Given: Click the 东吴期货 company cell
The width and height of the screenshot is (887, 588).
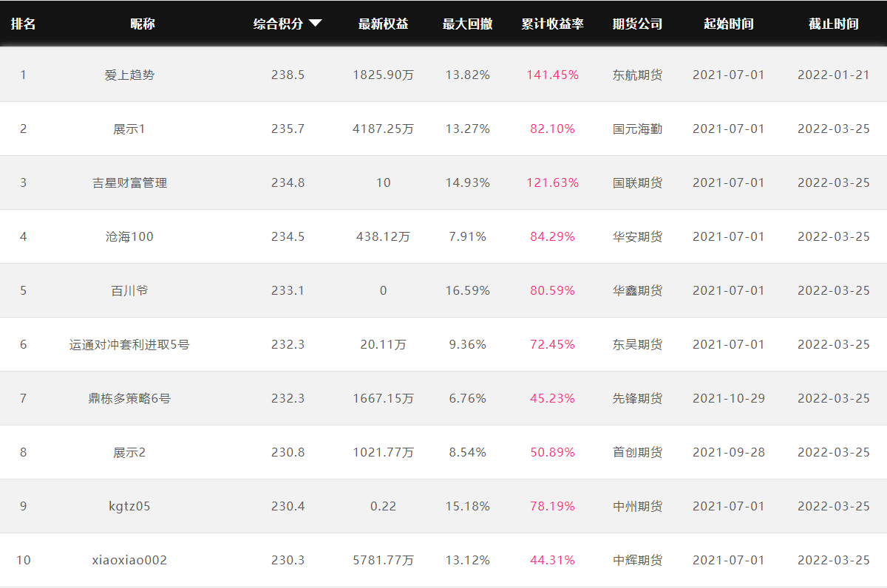Looking at the screenshot, I should coord(637,344).
